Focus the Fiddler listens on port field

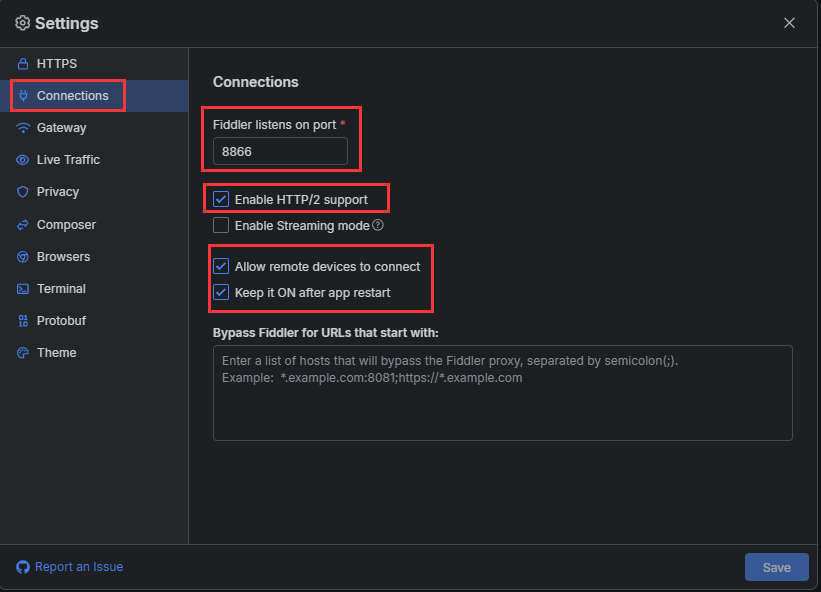coord(280,151)
